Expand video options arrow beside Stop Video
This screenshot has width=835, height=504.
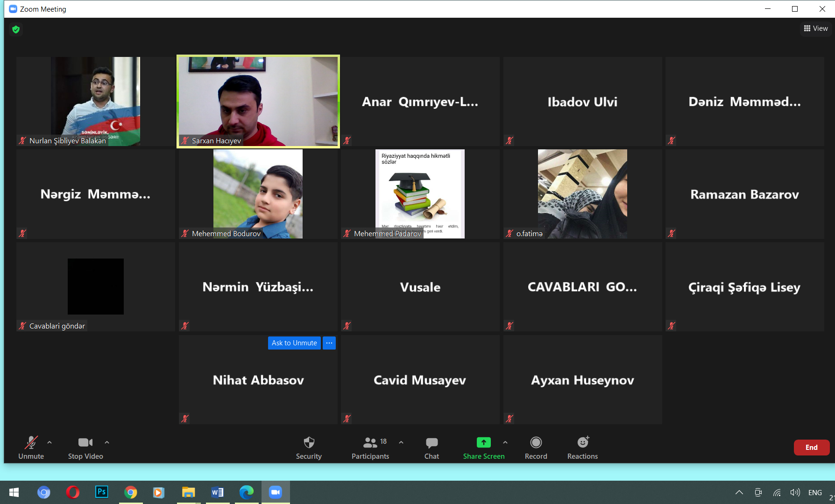click(107, 442)
